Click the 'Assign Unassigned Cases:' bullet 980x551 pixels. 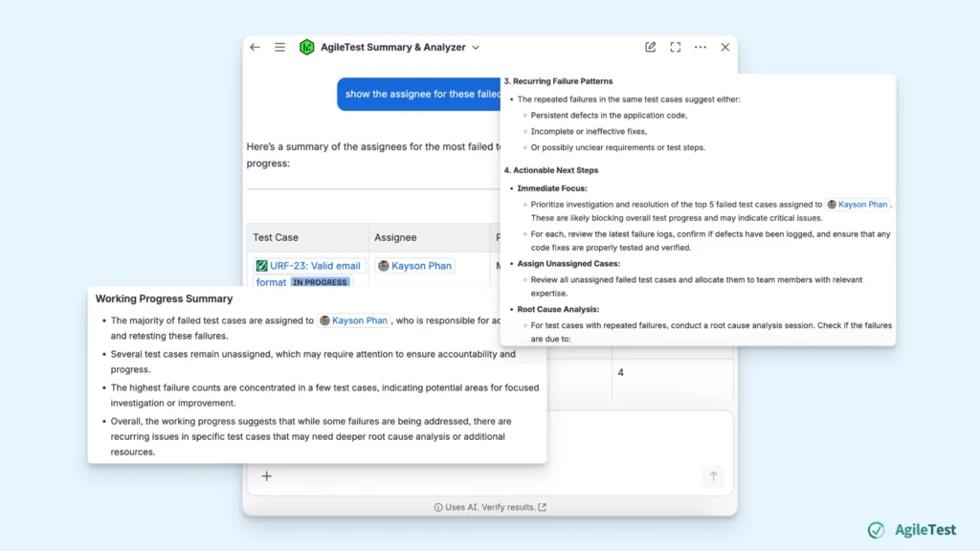(568, 264)
